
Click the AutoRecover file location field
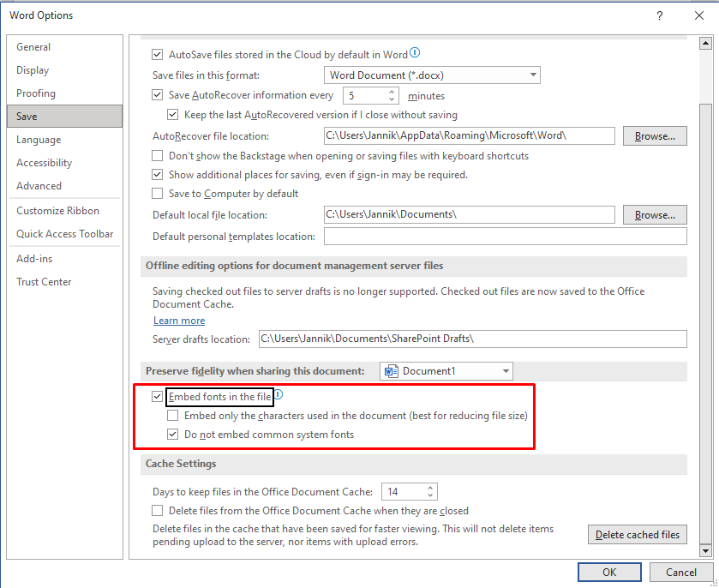pos(469,135)
